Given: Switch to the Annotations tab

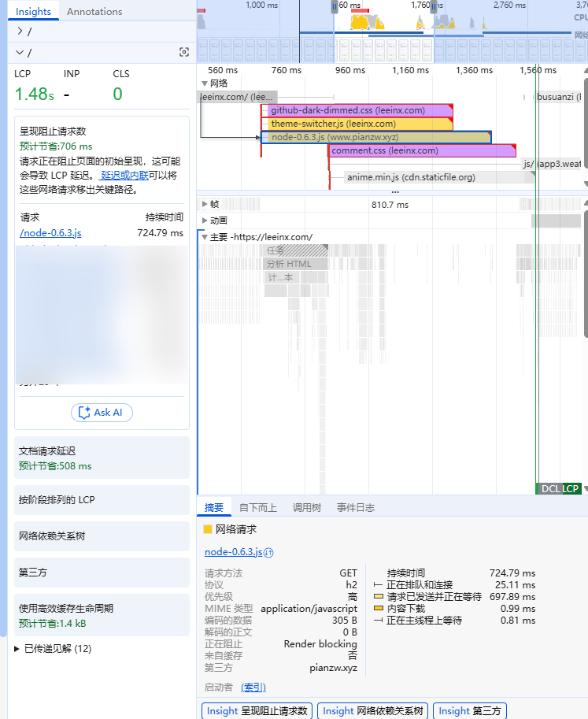Looking at the screenshot, I should 94,12.
